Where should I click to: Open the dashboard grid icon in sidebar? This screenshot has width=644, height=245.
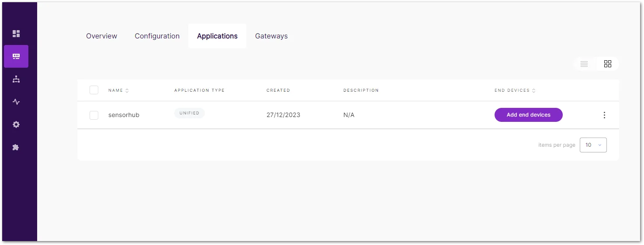16,34
